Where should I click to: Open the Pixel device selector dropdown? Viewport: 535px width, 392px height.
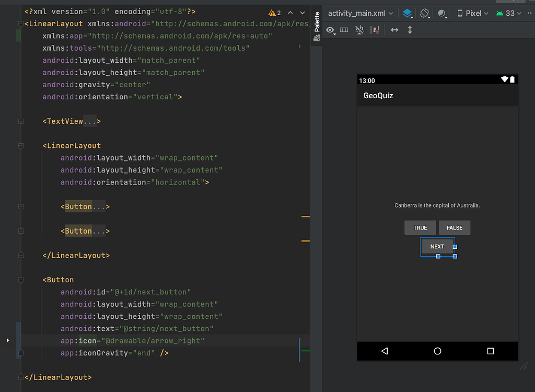(473, 13)
